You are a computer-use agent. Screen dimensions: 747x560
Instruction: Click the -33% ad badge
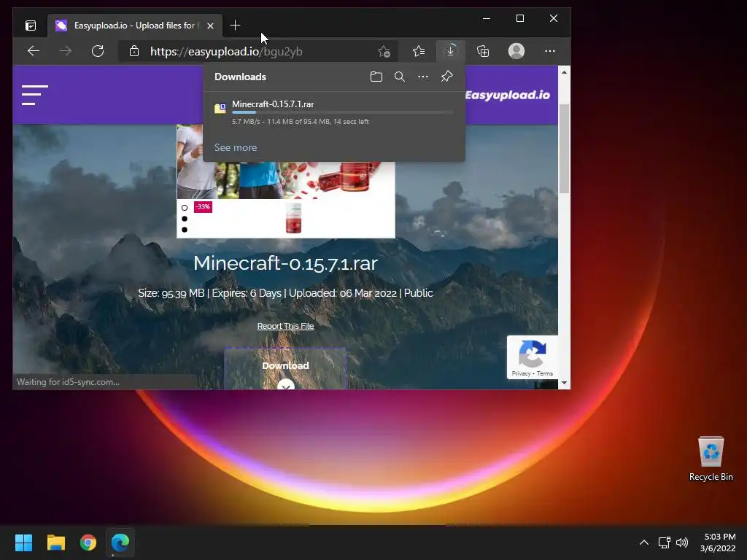(x=203, y=206)
